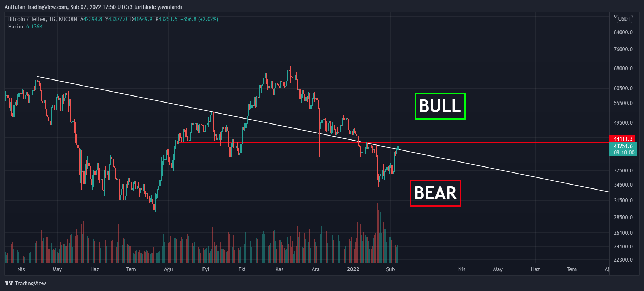
Task: Click the Ağu month label on time axis
Action: pos(168,269)
